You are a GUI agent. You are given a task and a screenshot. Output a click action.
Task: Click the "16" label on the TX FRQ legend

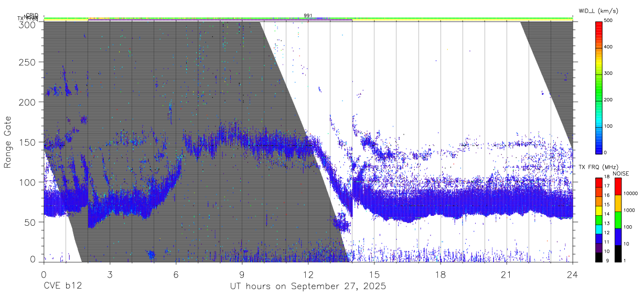(x=607, y=195)
